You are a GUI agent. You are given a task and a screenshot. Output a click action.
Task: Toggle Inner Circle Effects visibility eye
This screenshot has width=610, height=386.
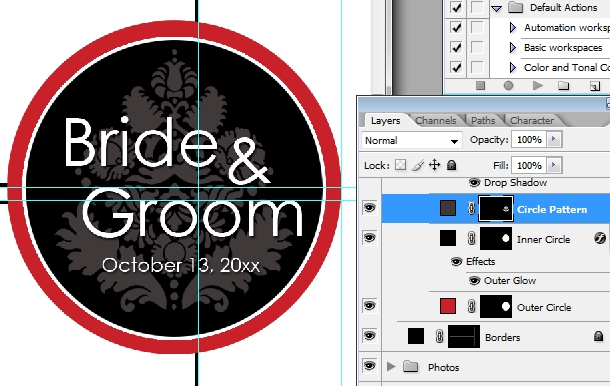[x=456, y=261]
